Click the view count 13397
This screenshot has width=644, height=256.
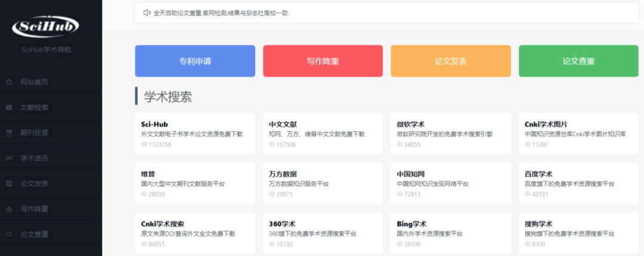(x=540, y=145)
